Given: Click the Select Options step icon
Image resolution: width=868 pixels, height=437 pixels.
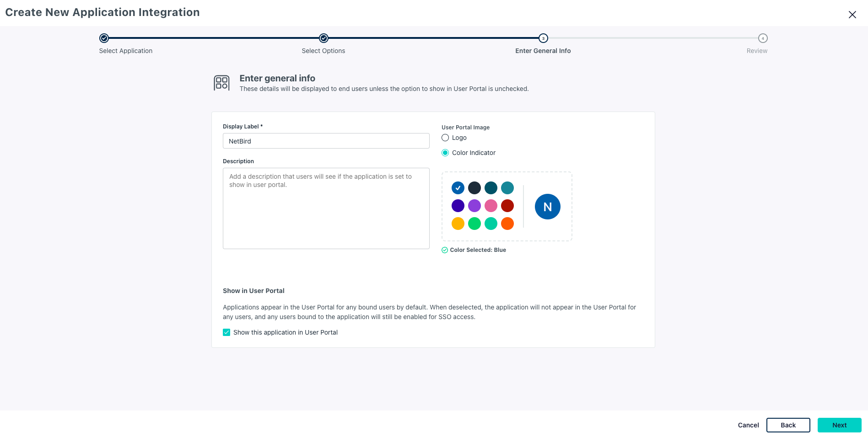Looking at the screenshot, I should click(323, 38).
